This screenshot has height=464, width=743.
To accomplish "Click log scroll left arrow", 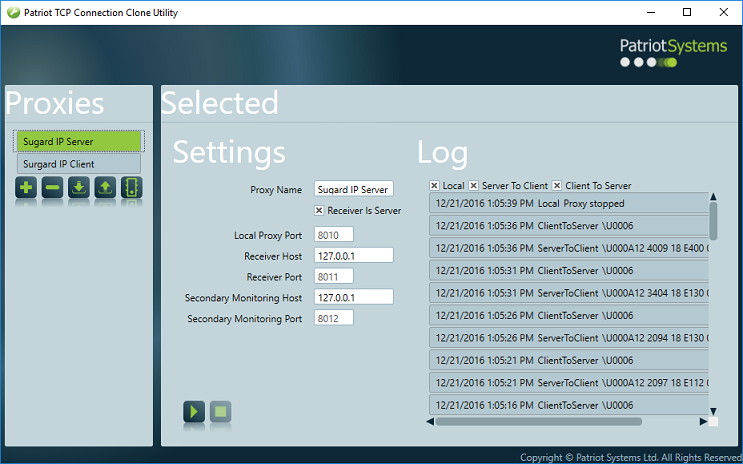I will click(x=430, y=421).
